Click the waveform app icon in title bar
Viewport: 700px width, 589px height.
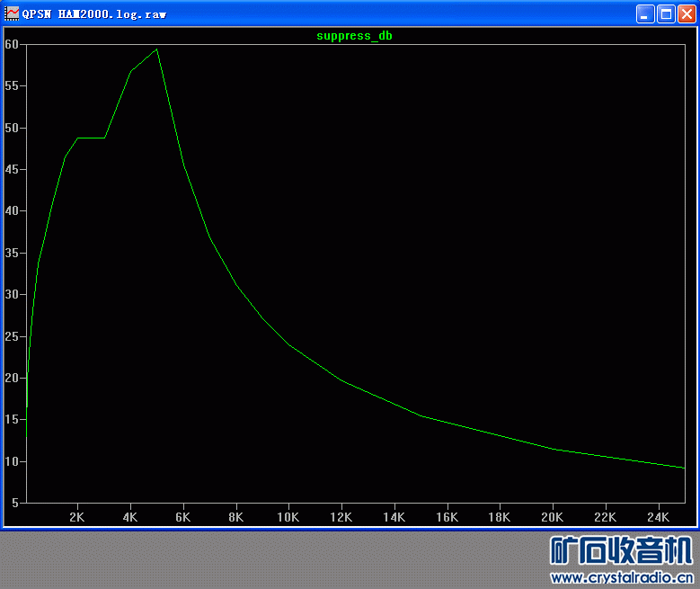coord(13,13)
